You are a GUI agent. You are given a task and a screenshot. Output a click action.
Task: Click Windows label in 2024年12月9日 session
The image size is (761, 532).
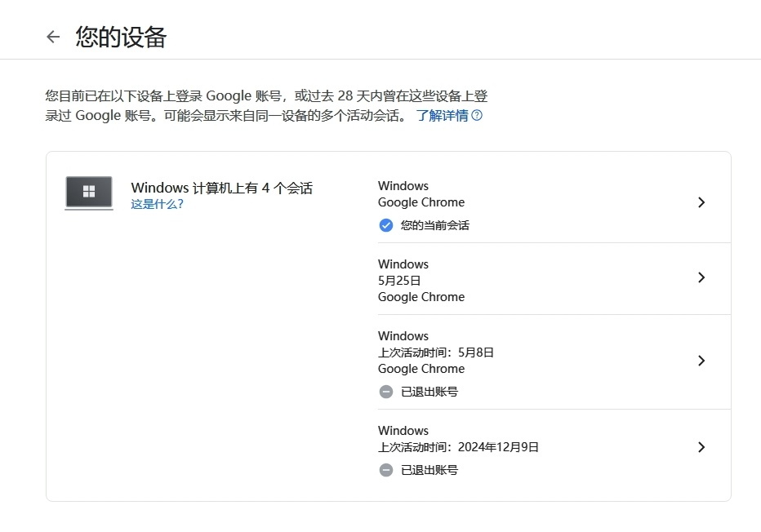[x=403, y=431]
